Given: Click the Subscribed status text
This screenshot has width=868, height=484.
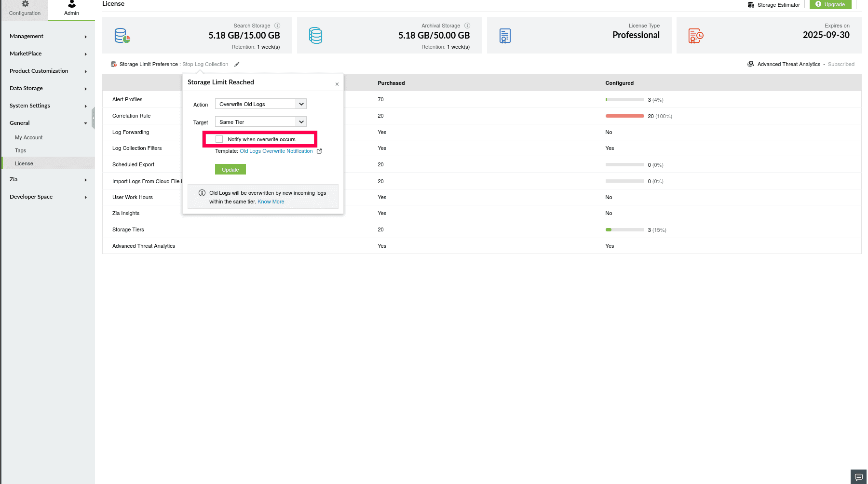Looking at the screenshot, I should (841, 65).
